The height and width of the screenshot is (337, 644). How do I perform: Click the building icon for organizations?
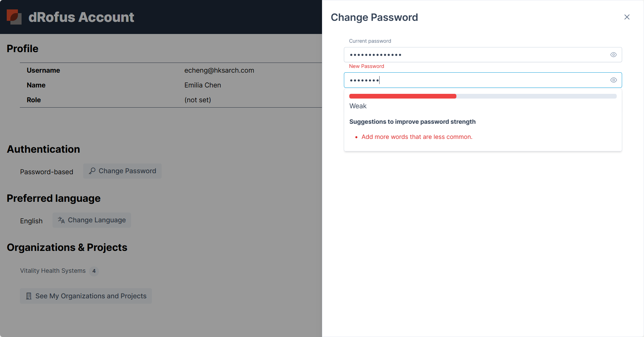pyautogui.click(x=29, y=296)
